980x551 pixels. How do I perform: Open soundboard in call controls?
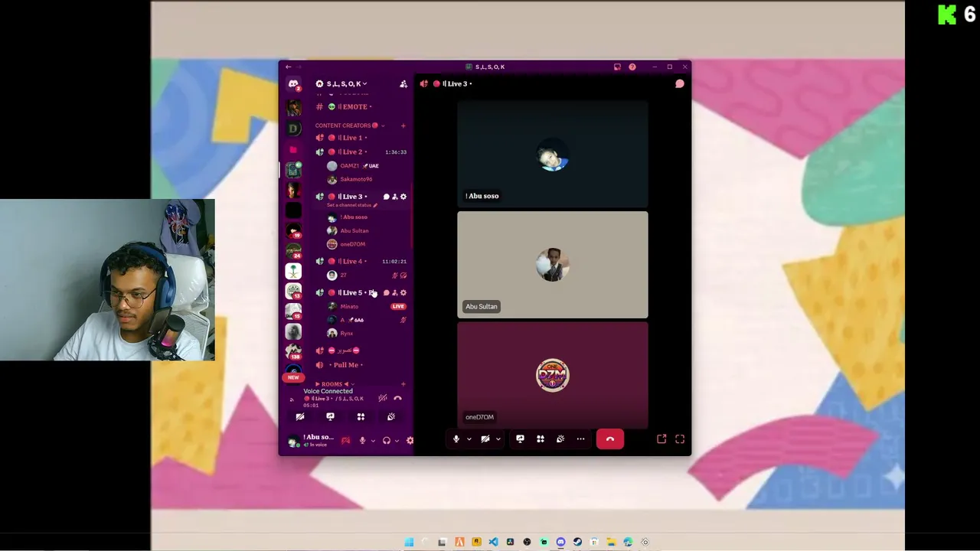point(560,439)
